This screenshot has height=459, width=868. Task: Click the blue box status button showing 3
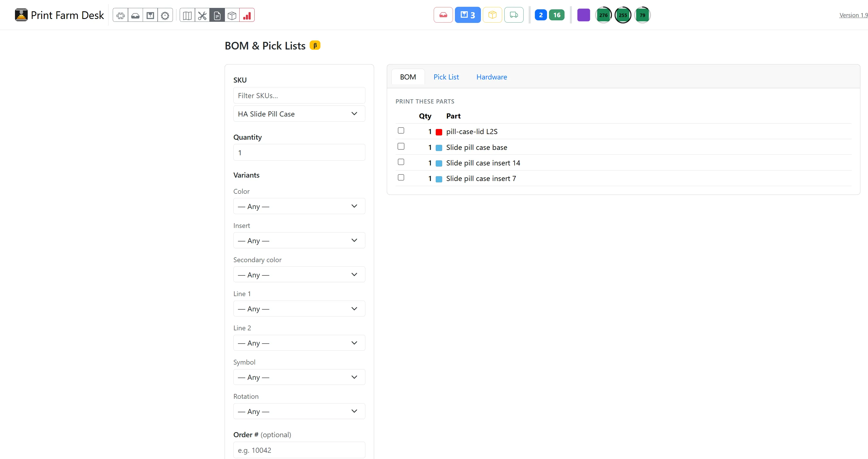[x=468, y=15]
